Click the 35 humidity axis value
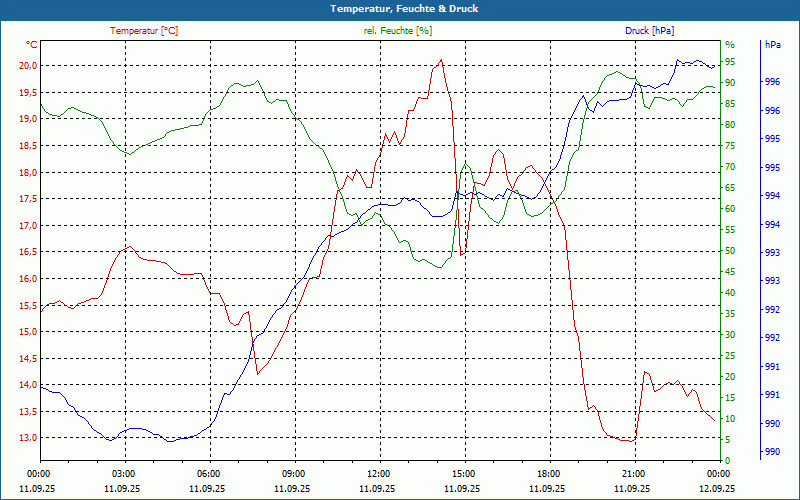Screen dimensions: 800x500 click(730, 314)
